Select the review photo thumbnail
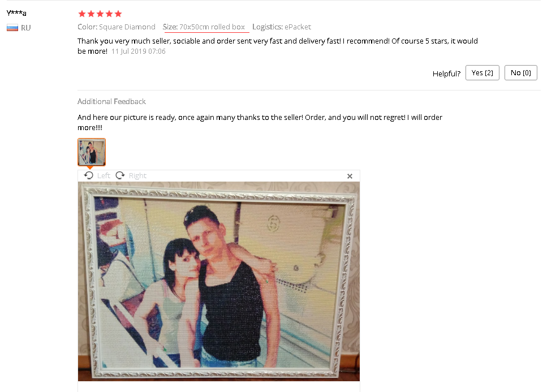 (x=92, y=152)
